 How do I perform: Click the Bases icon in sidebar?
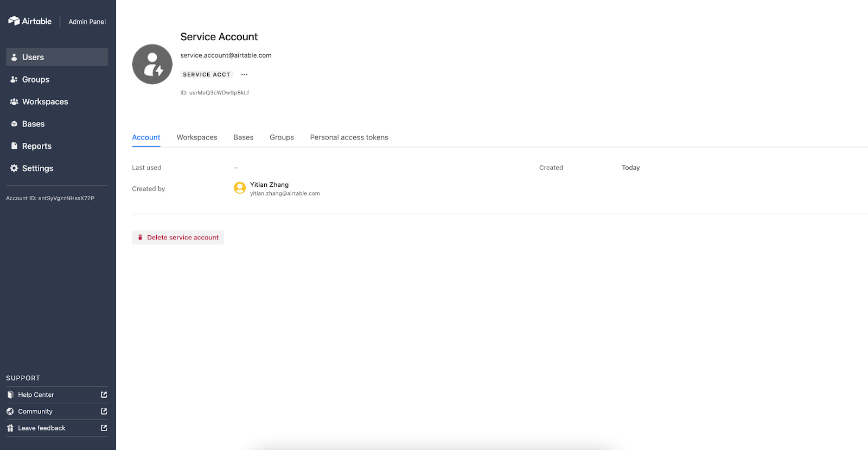tap(14, 124)
